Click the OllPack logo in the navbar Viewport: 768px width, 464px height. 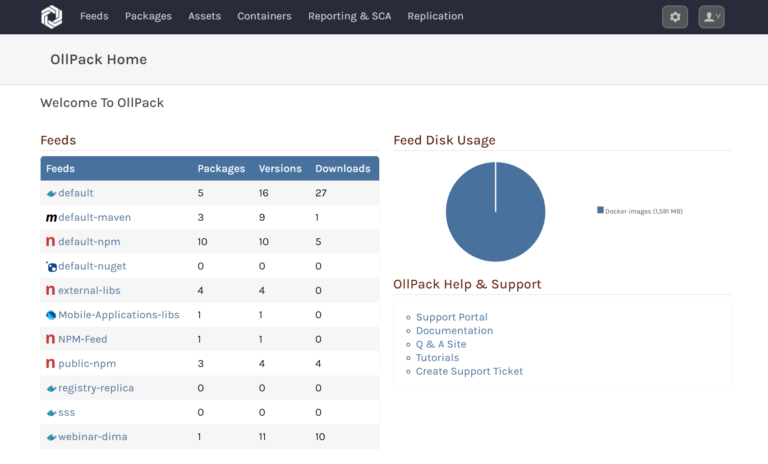coord(51,17)
